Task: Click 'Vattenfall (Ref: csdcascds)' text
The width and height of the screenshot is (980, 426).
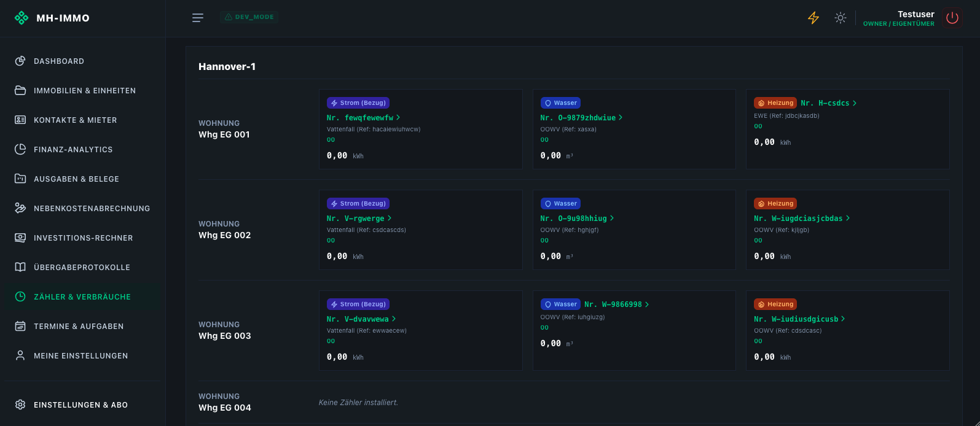Action: [366, 230]
